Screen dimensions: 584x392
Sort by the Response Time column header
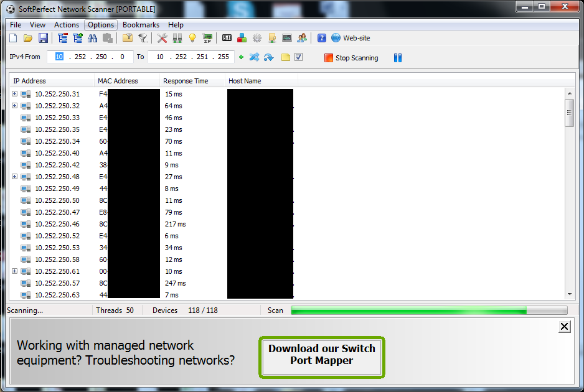click(192, 81)
